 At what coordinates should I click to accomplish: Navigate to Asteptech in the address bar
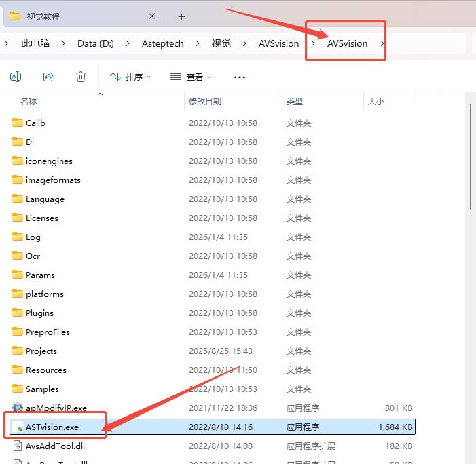point(162,43)
